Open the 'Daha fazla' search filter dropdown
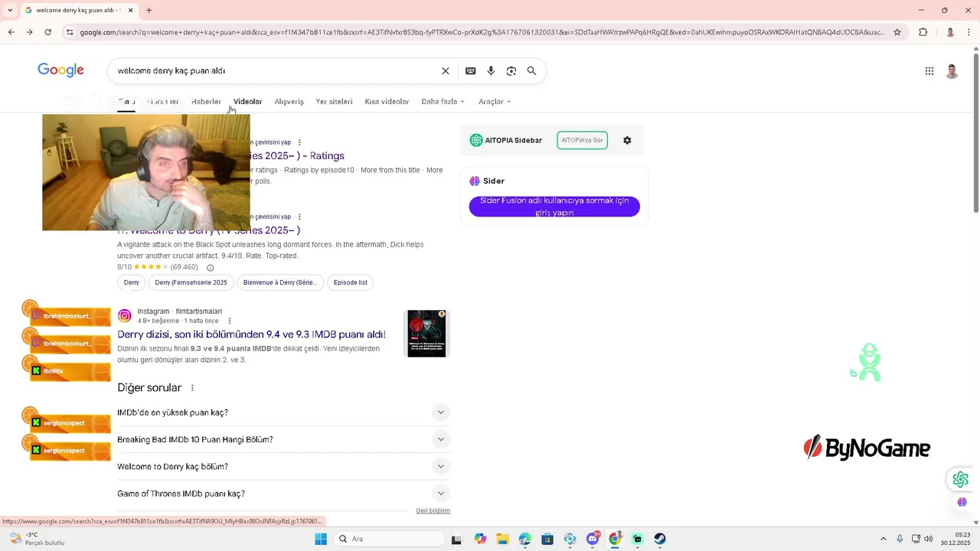Image resolution: width=980 pixels, height=551 pixels. [x=443, y=101]
